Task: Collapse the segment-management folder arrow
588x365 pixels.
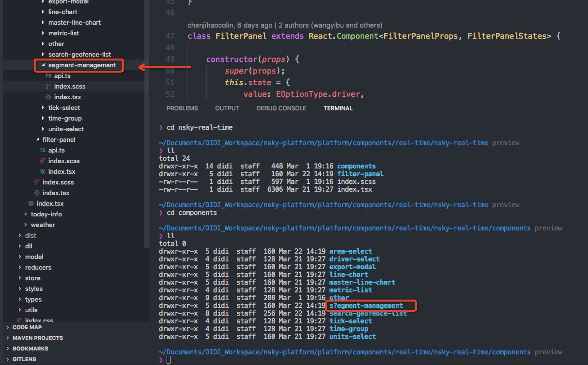Action: (43, 65)
